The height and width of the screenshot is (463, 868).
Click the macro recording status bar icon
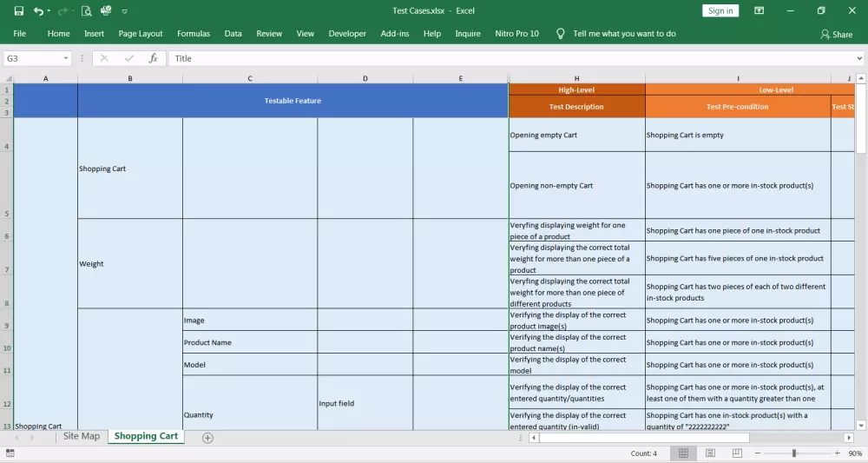10,453
